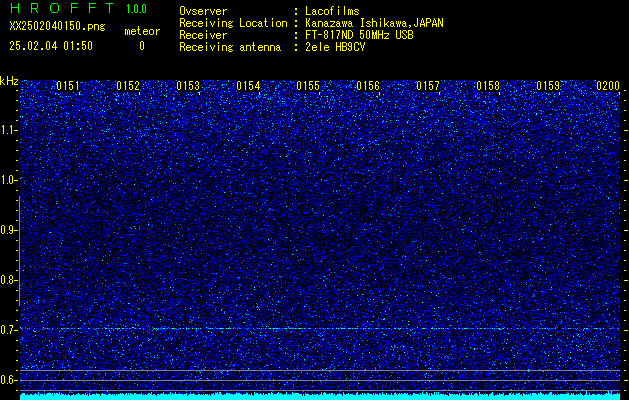
Task: Click the 0.7 kHz axis label
Action: [x=8, y=330]
